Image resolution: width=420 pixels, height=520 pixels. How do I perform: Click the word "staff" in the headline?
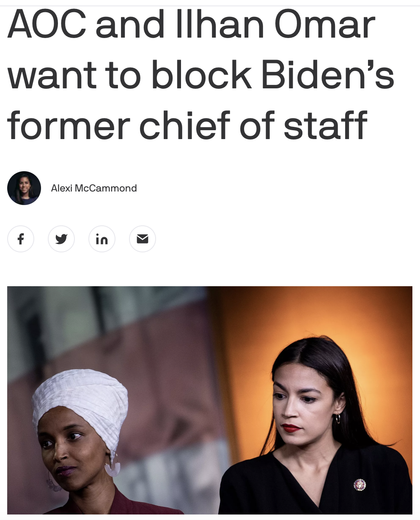point(325,125)
